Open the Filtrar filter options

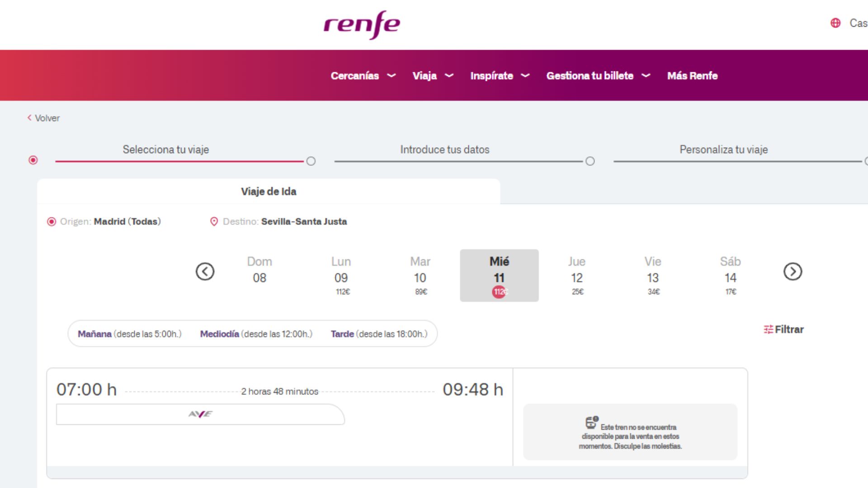(x=784, y=329)
